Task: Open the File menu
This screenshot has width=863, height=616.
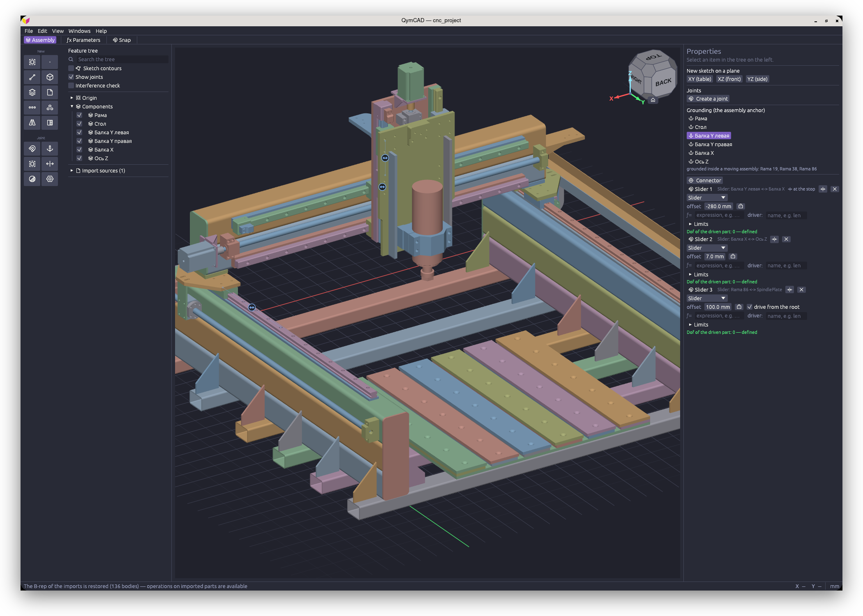Action: click(29, 31)
